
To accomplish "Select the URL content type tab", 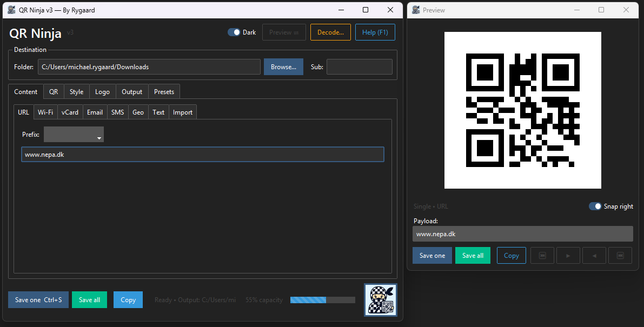I will pos(23,112).
